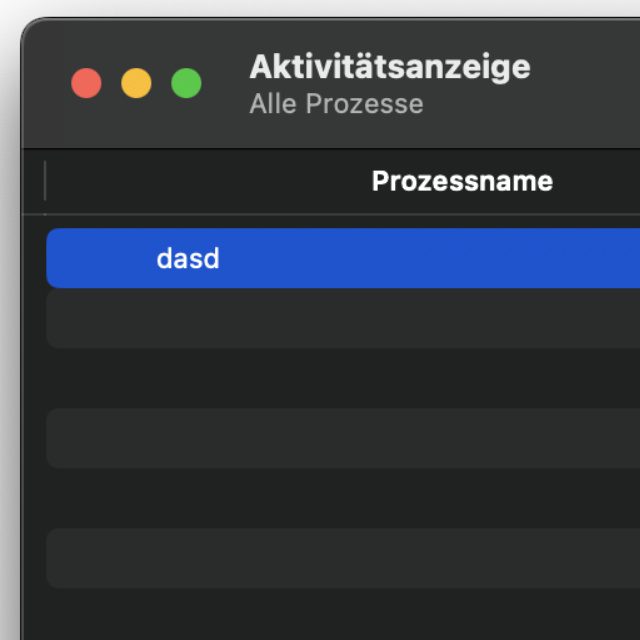640x640 pixels.
Task: Click the empty row directly below dasd
Action: tap(340, 318)
